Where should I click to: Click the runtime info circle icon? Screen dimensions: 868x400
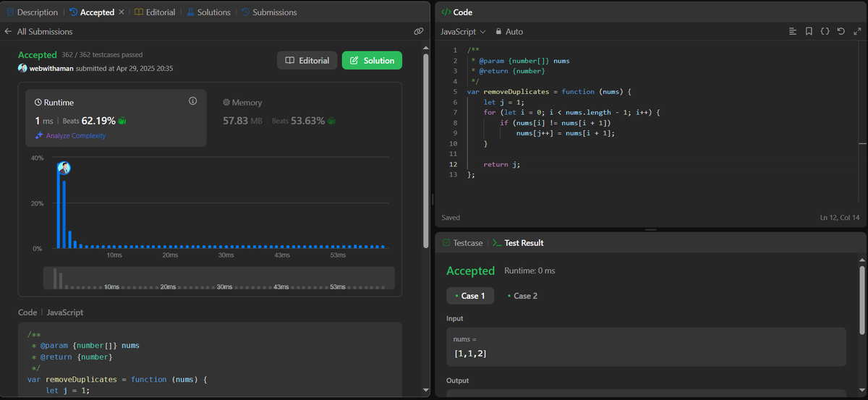click(x=192, y=101)
